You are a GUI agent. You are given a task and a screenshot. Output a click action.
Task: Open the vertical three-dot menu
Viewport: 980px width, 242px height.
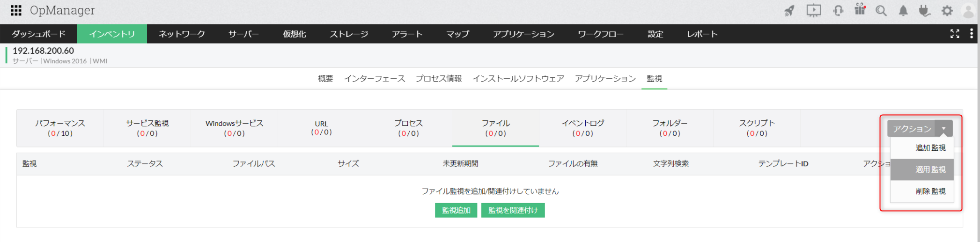(x=972, y=34)
